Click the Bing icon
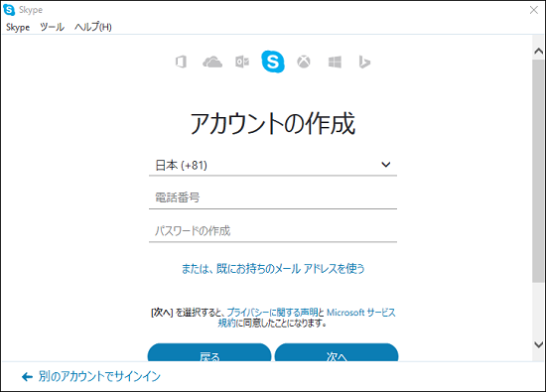 click(x=364, y=62)
